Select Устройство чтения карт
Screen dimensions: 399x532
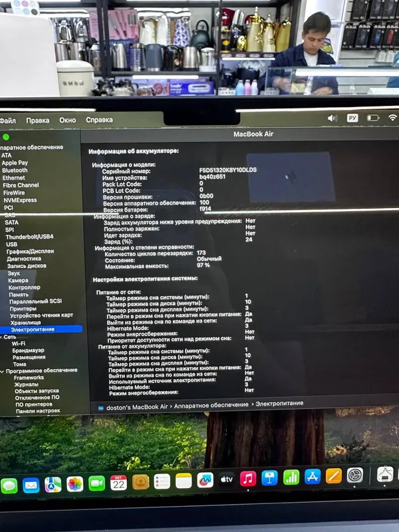(42, 315)
